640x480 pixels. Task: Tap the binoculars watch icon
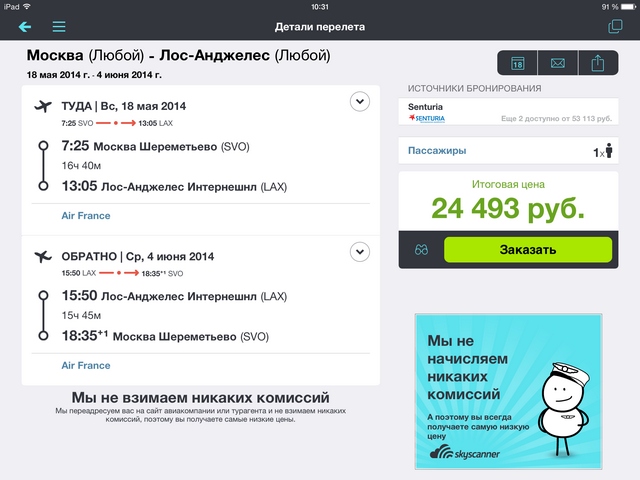(x=421, y=250)
